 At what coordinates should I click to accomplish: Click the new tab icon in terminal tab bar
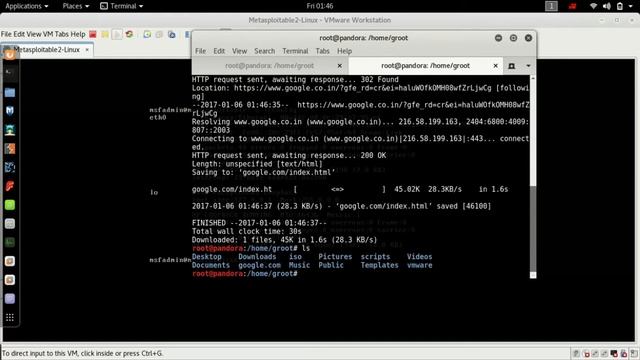(511, 66)
